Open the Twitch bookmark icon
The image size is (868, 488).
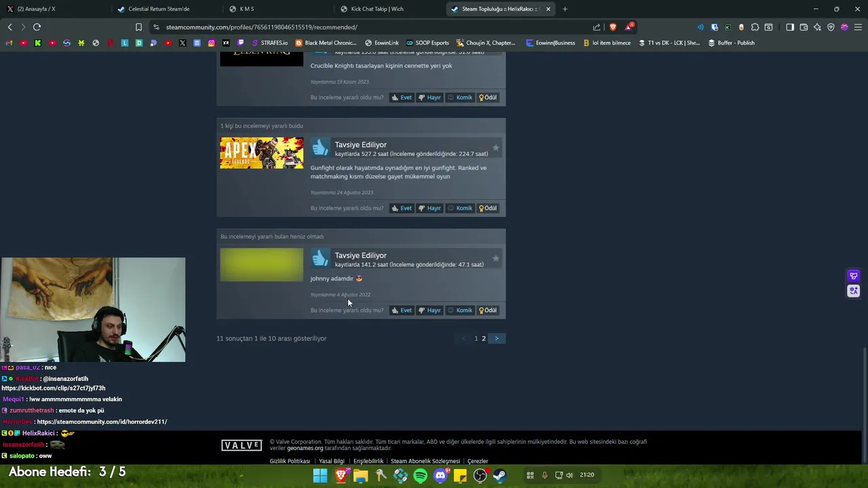(240, 43)
